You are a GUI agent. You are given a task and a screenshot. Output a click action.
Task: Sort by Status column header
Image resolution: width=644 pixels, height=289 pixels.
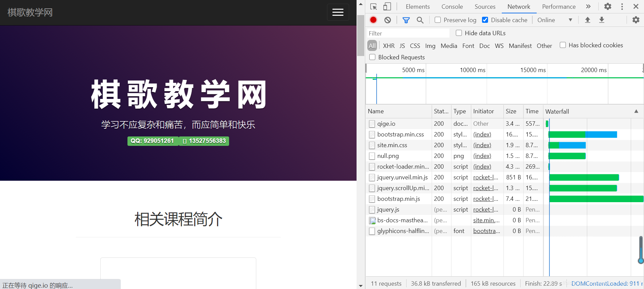click(x=441, y=111)
